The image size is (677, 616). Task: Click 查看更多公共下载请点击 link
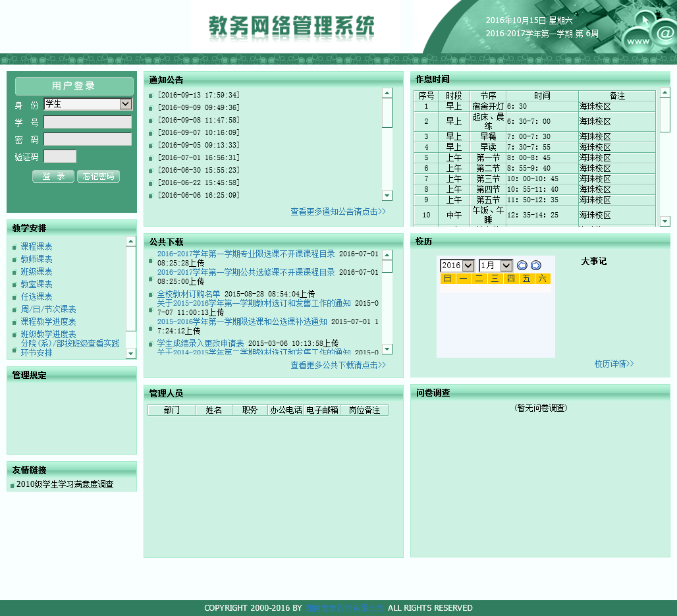pyautogui.click(x=338, y=366)
